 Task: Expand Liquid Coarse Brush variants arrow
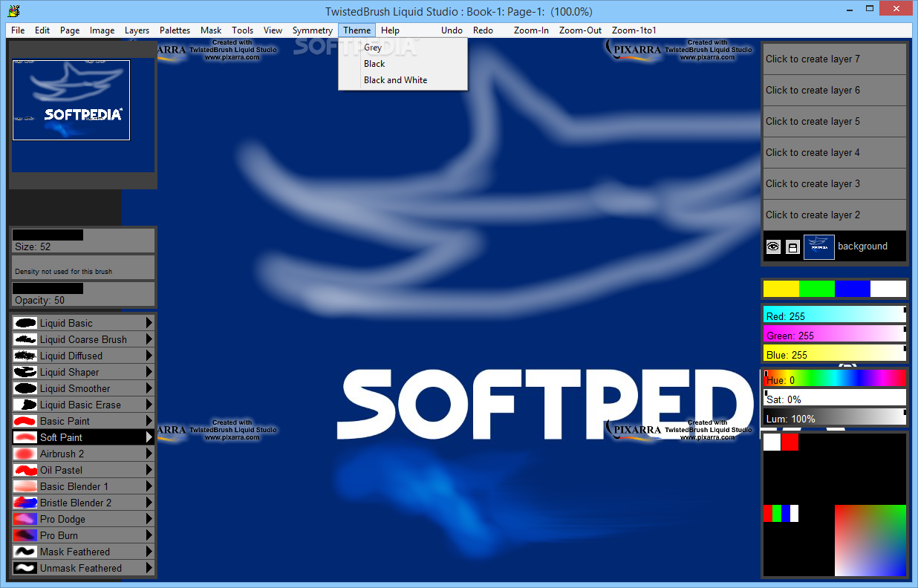149,339
